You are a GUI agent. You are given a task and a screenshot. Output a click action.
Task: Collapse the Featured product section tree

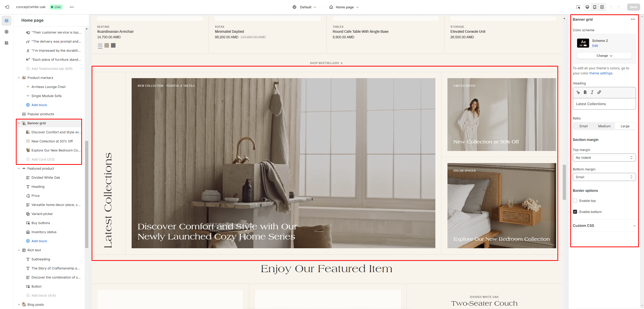point(19,168)
